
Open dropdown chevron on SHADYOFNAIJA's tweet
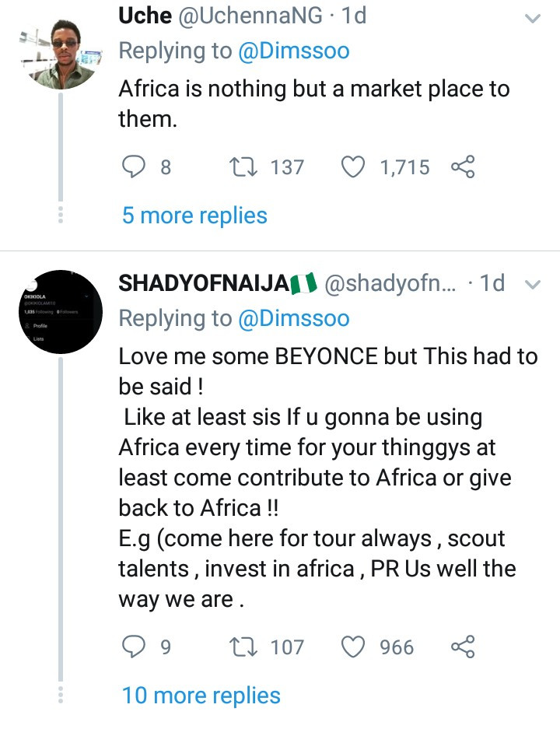(x=533, y=284)
